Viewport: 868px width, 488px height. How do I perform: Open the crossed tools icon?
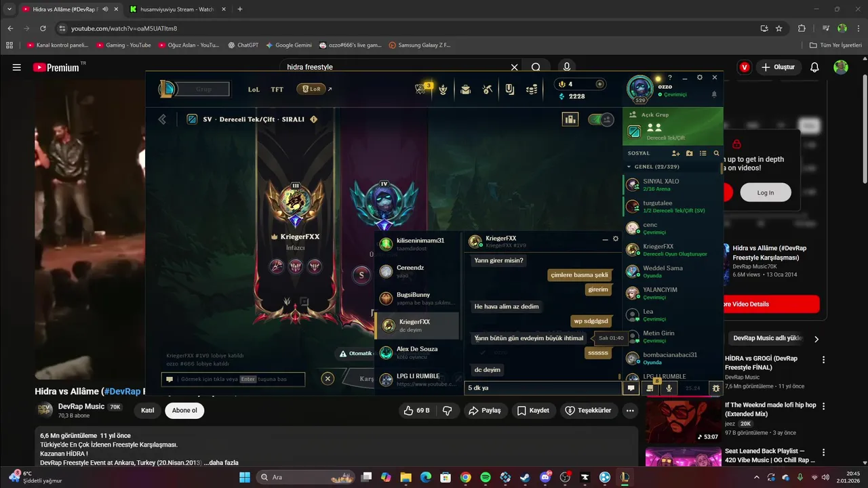click(487, 89)
